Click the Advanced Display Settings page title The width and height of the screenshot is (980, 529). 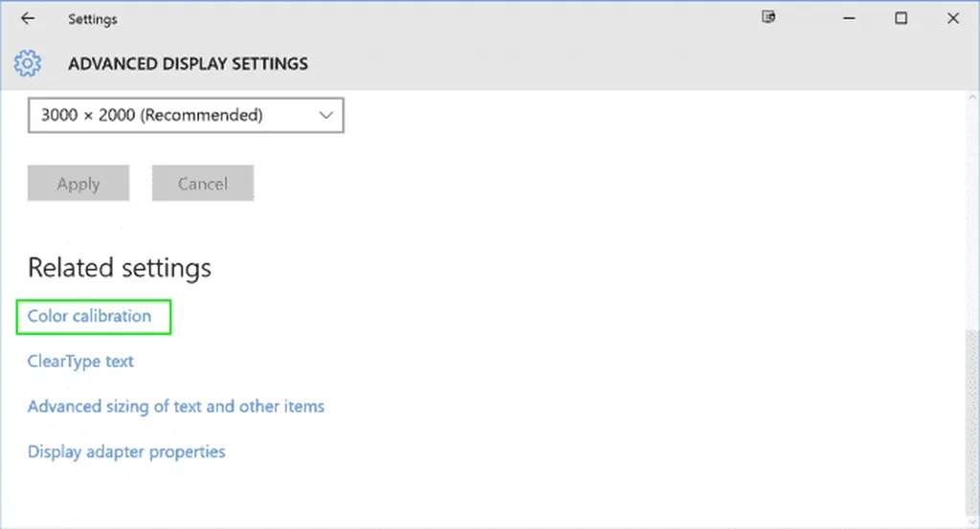(x=188, y=64)
